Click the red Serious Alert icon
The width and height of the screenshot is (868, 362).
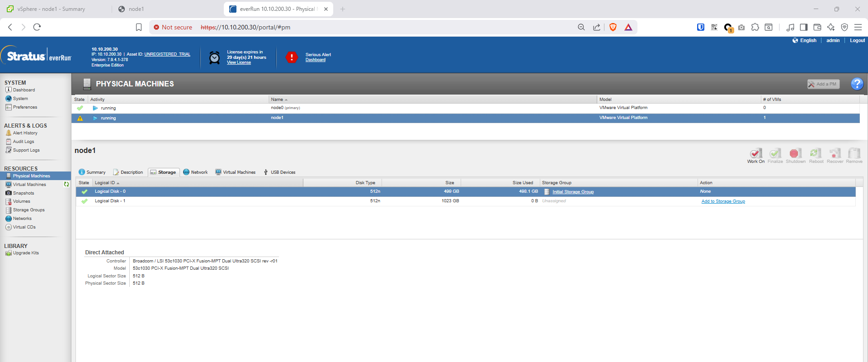click(x=292, y=57)
